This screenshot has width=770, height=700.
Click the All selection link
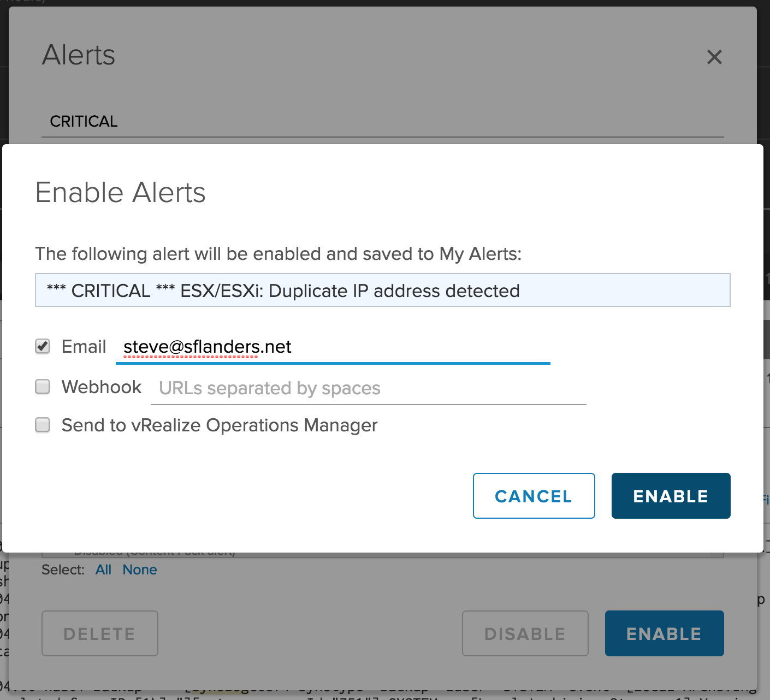point(103,570)
